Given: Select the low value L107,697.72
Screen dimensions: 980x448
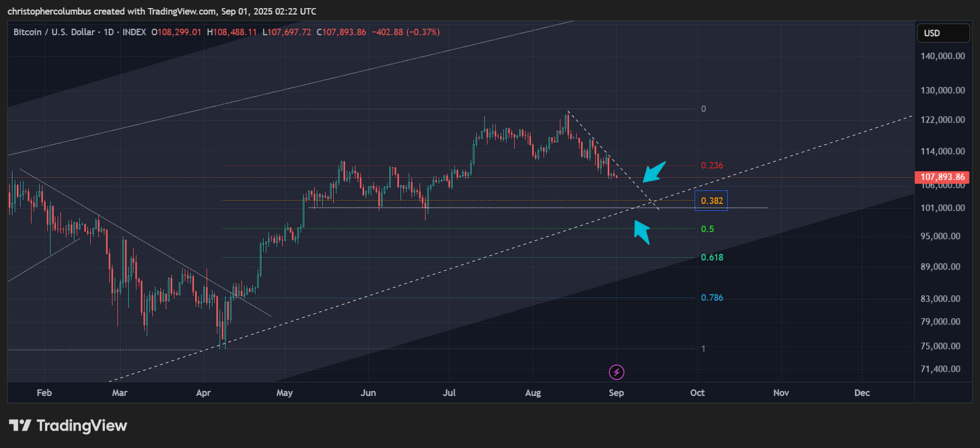Looking at the screenshot, I should click(x=287, y=32).
